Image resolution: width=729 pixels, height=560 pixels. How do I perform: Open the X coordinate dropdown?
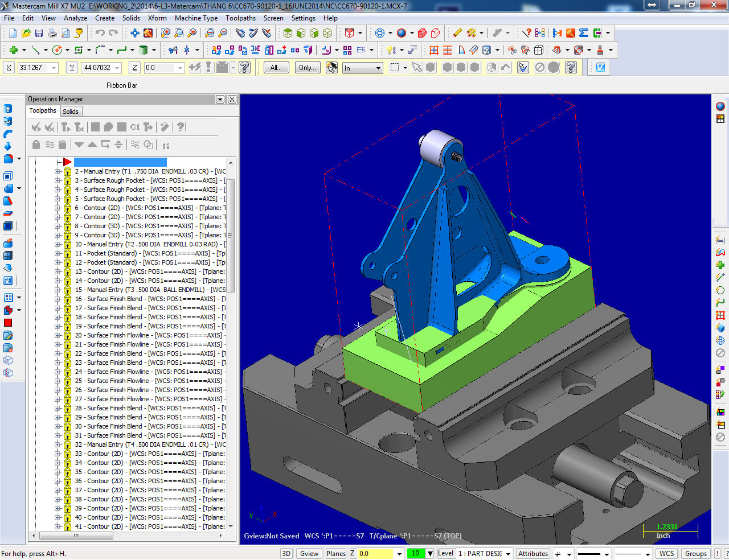point(54,68)
